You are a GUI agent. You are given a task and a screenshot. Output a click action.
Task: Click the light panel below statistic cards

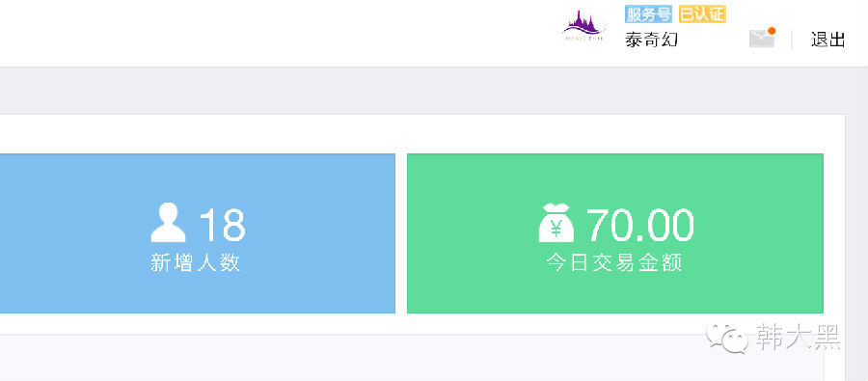coord(412,358)
